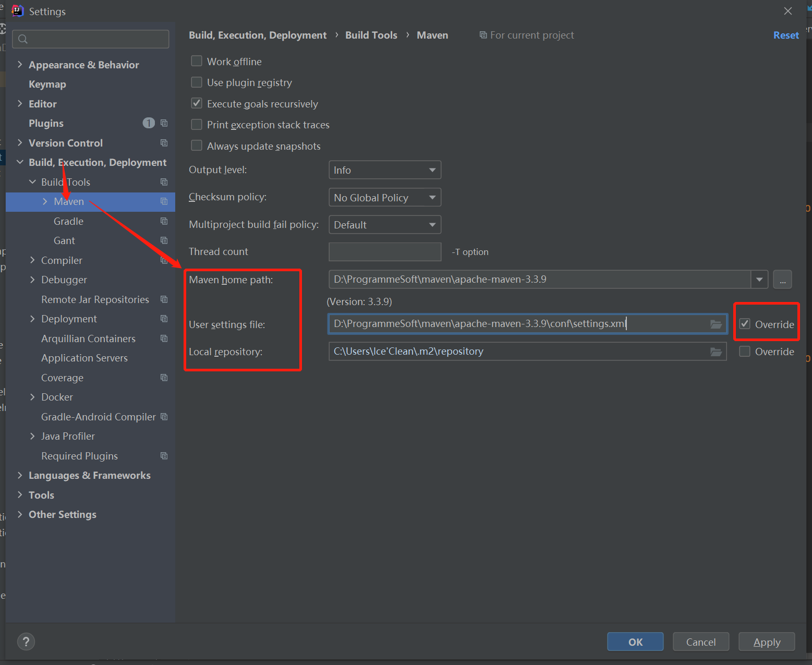Click the project-level icon next to Gant
This screenshot has height=665, width=812.
point(164,240)
